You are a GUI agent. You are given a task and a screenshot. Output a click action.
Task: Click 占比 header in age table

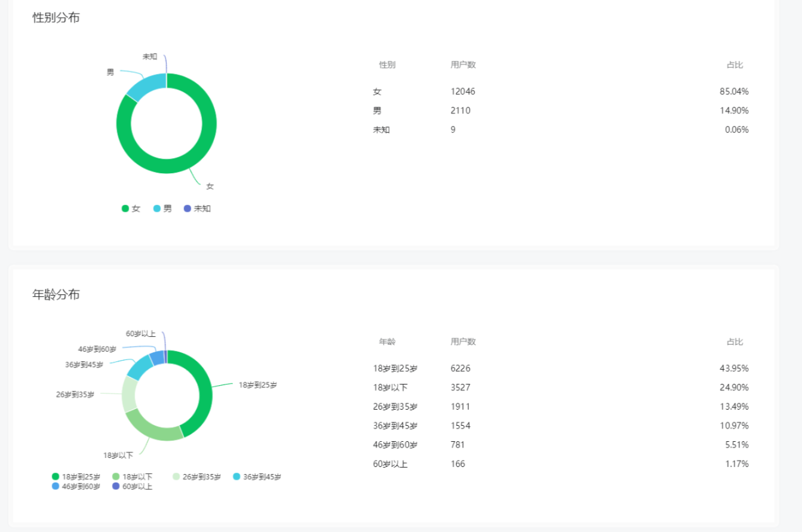[x=735, y=342]
